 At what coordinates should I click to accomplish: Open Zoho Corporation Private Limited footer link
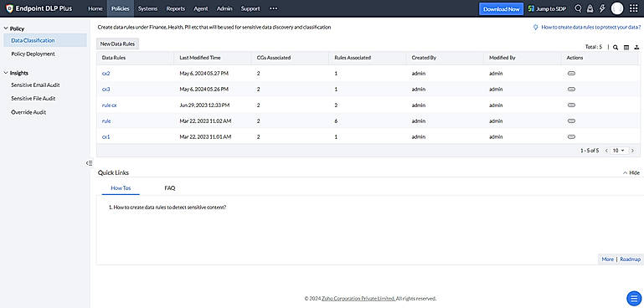(358, 299)
